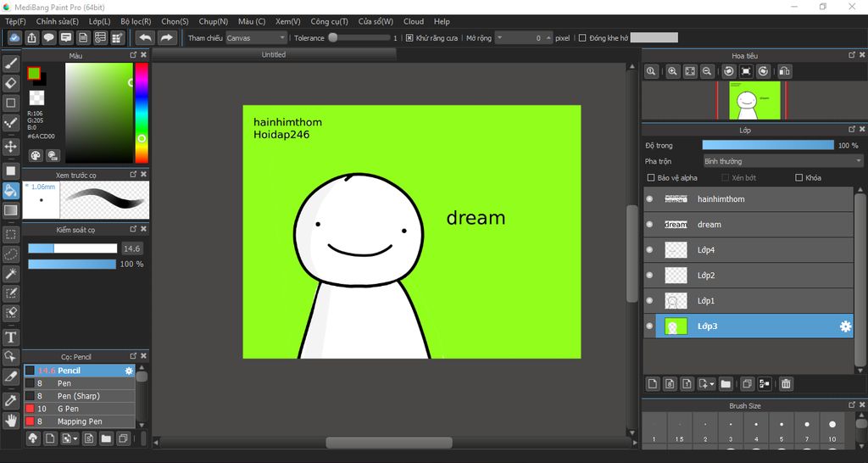Image resolution: width=868 pixels, height=463 pixels.
Task: Adjust the Tolerance slider
Action: click(359, 37)
